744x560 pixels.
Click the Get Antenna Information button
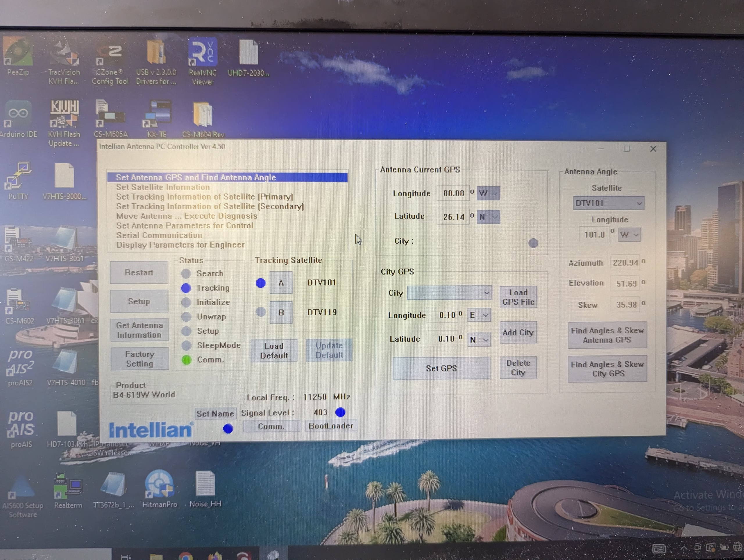pos(139,330)
